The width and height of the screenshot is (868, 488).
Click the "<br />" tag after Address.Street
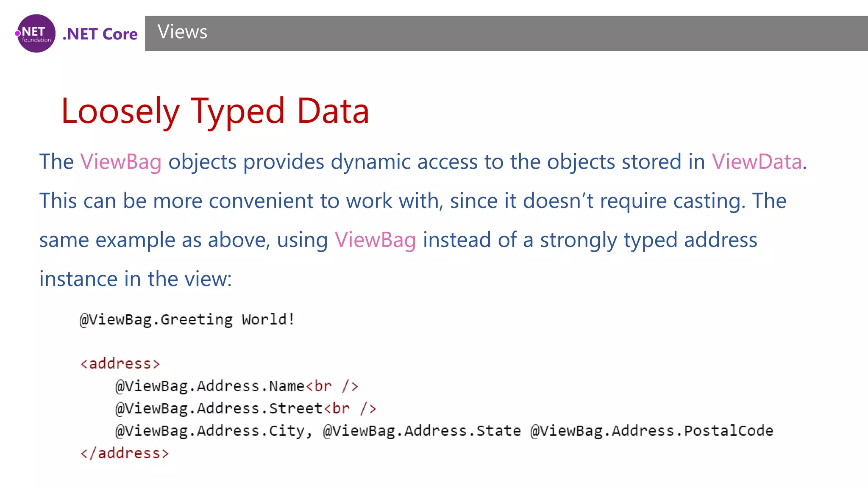point(350,409)
